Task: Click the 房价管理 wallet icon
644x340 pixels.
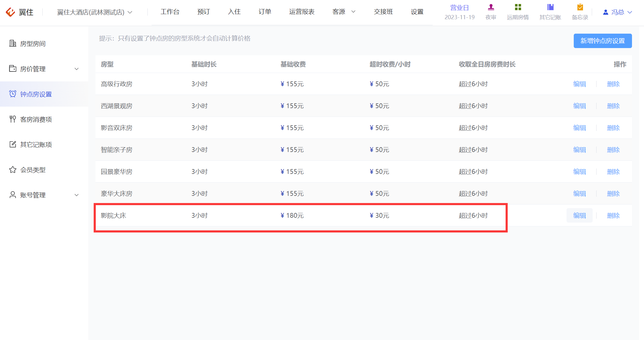Action: pos(13,69)
